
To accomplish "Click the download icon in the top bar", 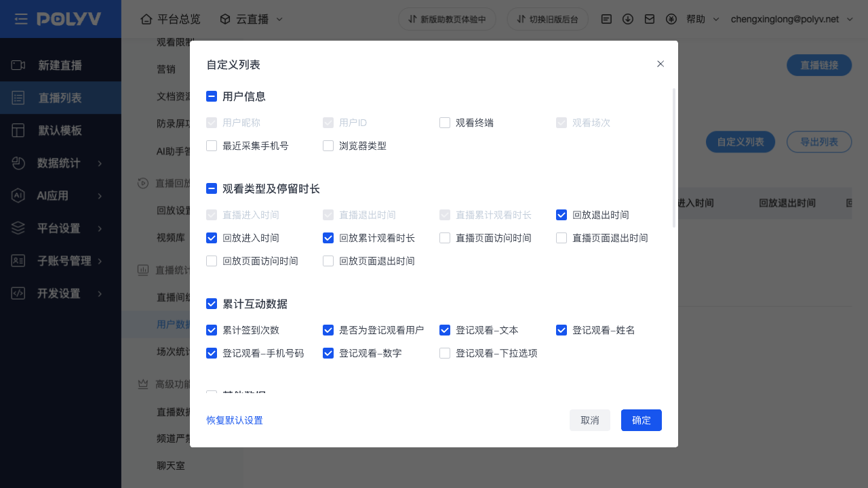I will click(x=628, y=19).
